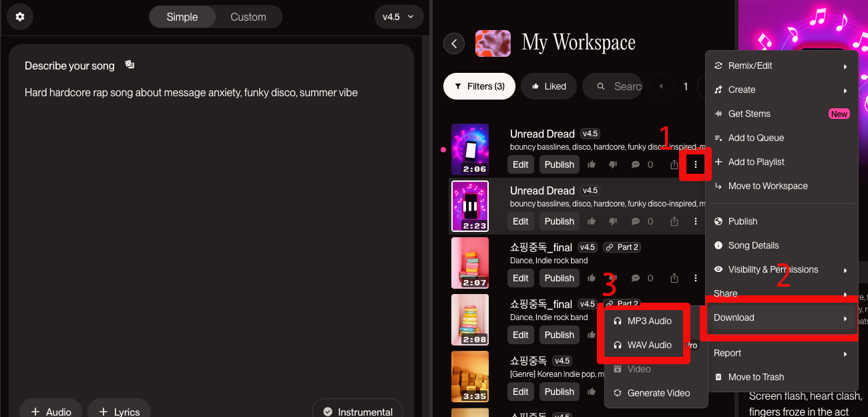Go to the previous page of songs
868x417 pixels.
point(662,86)
